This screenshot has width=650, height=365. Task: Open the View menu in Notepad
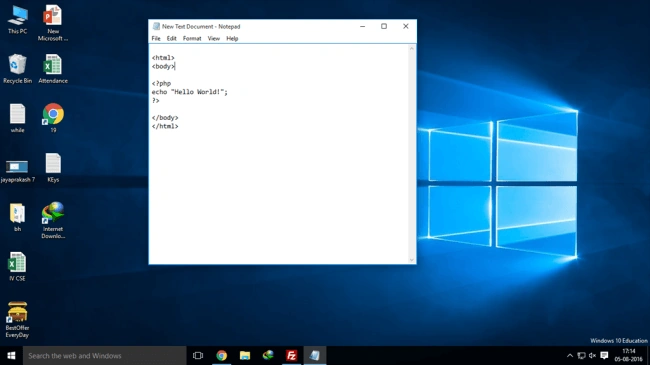[213, 39]
